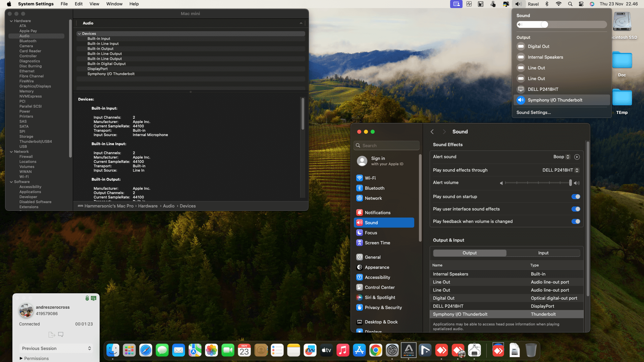Select DELL P2418HT output in Sound menu
Screen dimensions: 644x362
click(562, 89)
